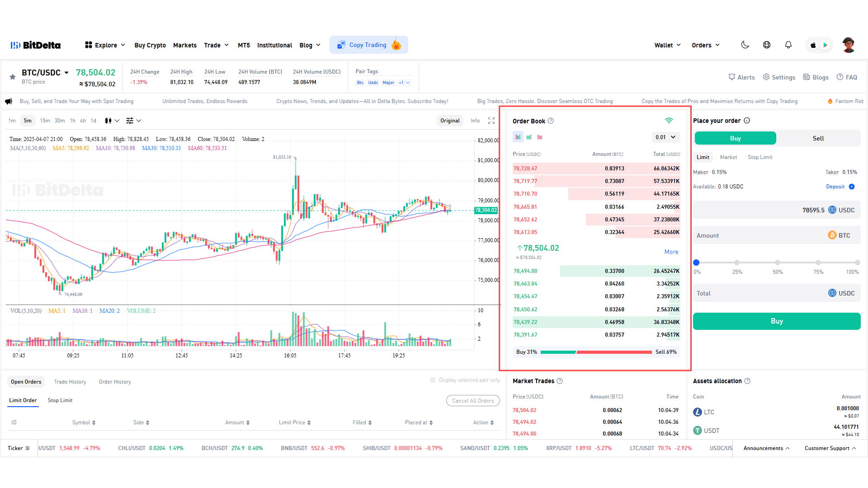Click Cancel All Orders button
This screenshot has width=868, height=488.
tap(473, 401)
